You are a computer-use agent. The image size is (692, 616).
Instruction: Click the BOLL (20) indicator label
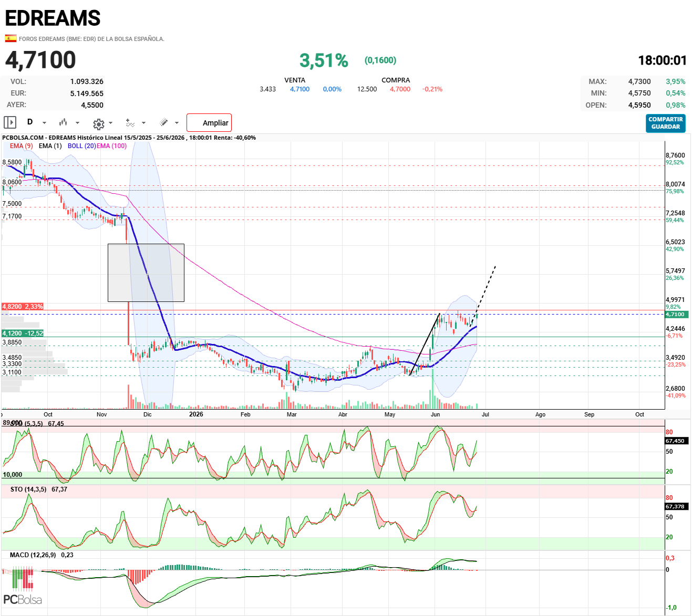tap(81, 146)
